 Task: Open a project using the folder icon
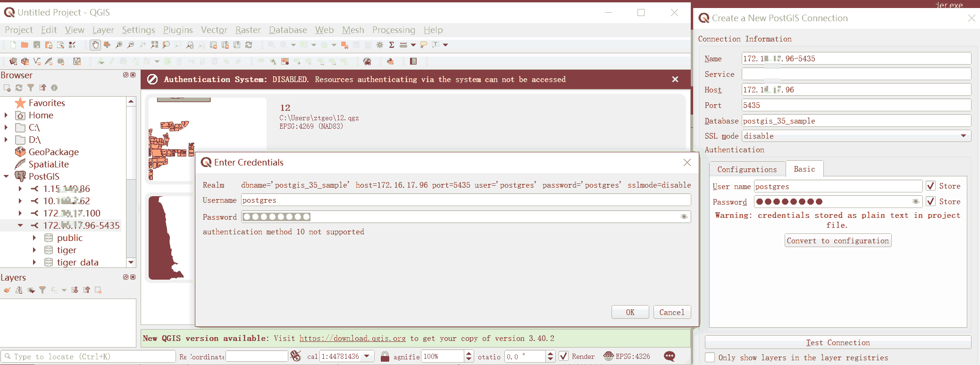pyautogui.click(x=25, y=45)
